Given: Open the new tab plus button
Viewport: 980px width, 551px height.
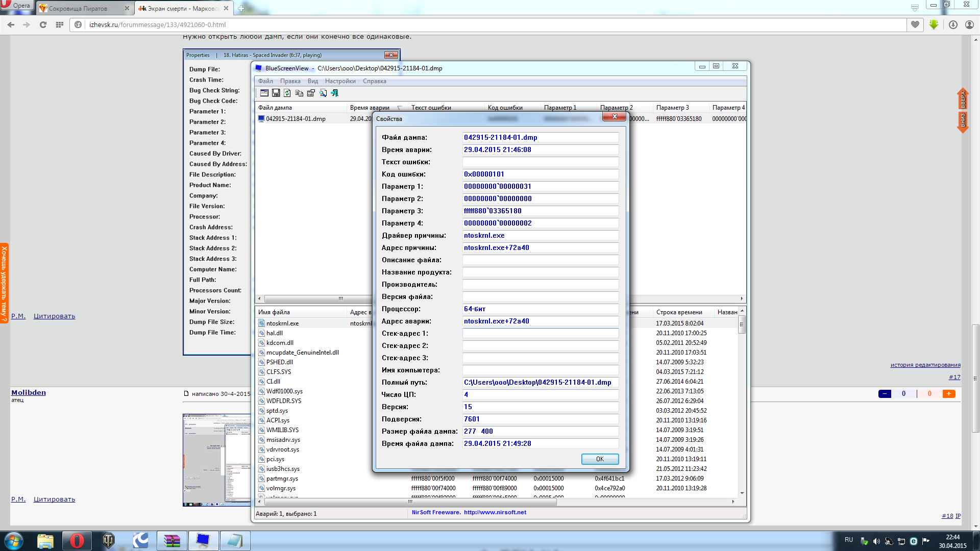Looking at the screenshot, I should pyautogui.click(x=241, y=8).
